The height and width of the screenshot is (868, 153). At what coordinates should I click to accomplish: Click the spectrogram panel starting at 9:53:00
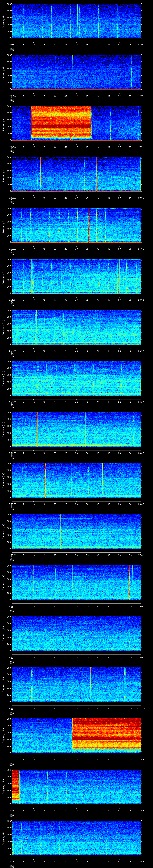pyautogui.click(x=77, y=378)
